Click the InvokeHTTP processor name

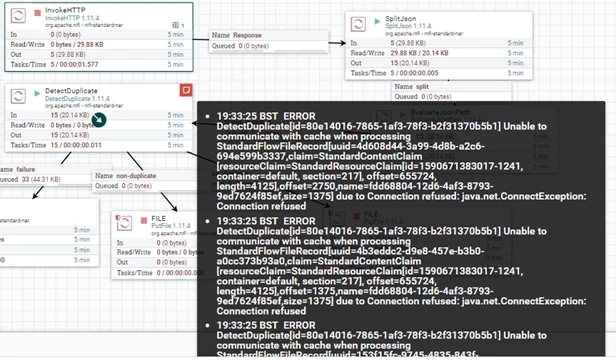(65, 10)
